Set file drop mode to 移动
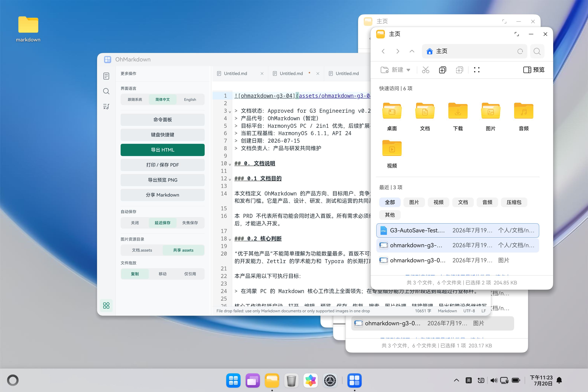The image size is (588, 392). pyautogui.click(x=162, y=274)
